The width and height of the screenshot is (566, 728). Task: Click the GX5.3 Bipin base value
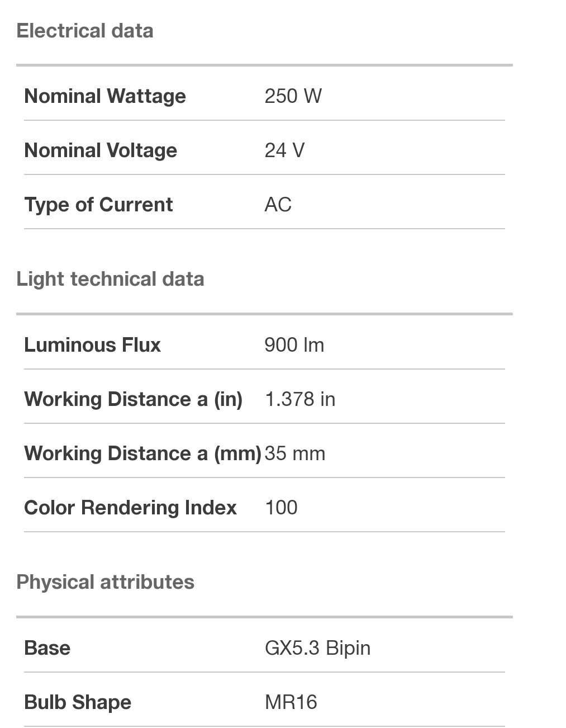pos(317,648)
